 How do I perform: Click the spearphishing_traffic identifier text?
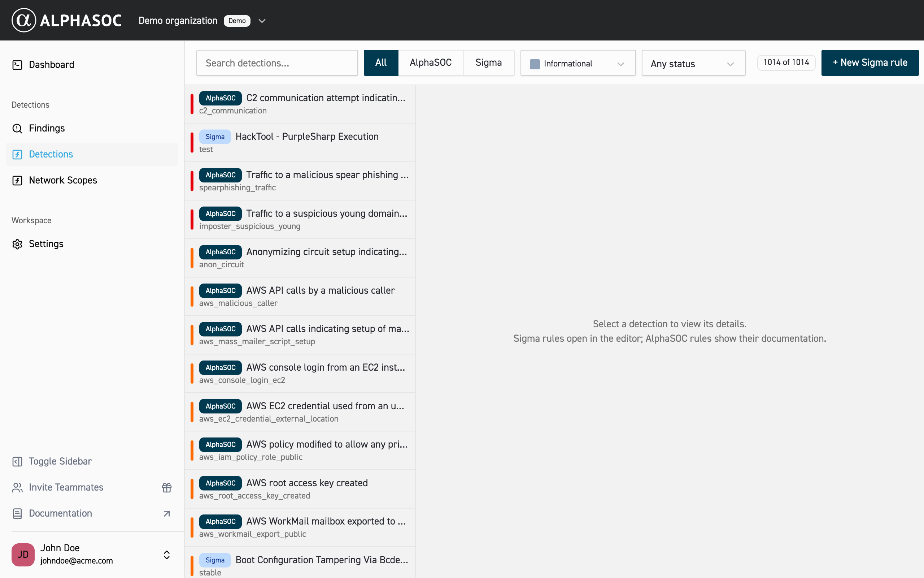point(237,188)
